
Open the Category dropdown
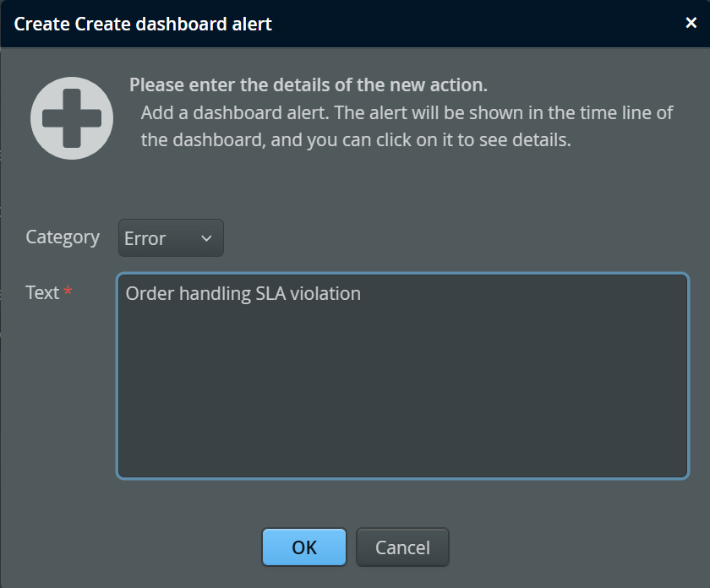(171, 238)
